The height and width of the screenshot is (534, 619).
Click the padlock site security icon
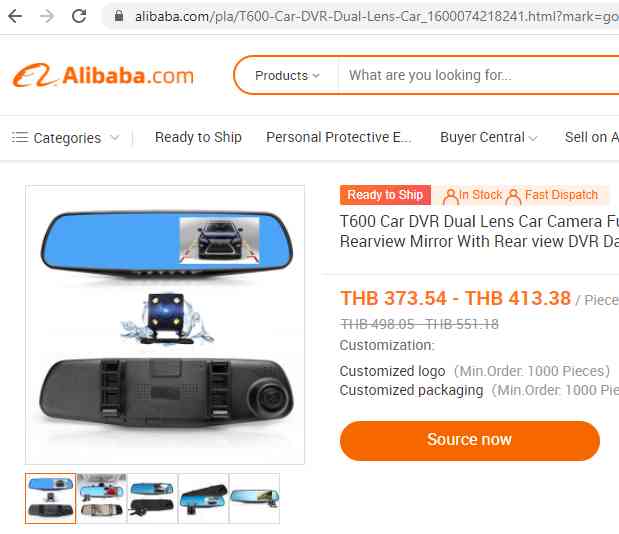118,16
